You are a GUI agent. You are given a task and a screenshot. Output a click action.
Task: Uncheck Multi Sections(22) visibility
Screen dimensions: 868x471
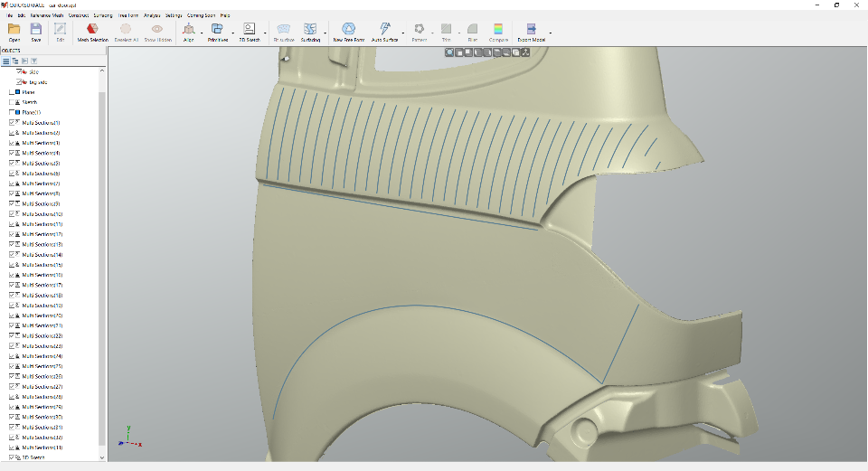[12, 335]
